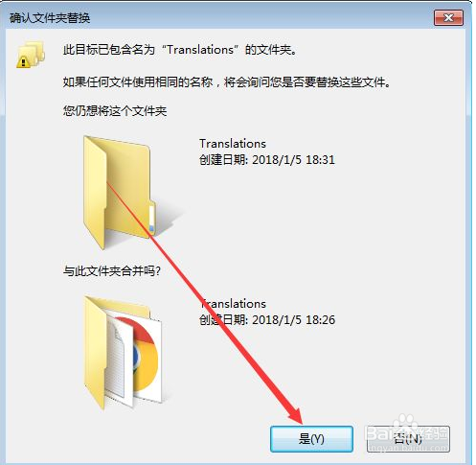Click the 确认文件夹替换 title bar text

pos(50,17)
